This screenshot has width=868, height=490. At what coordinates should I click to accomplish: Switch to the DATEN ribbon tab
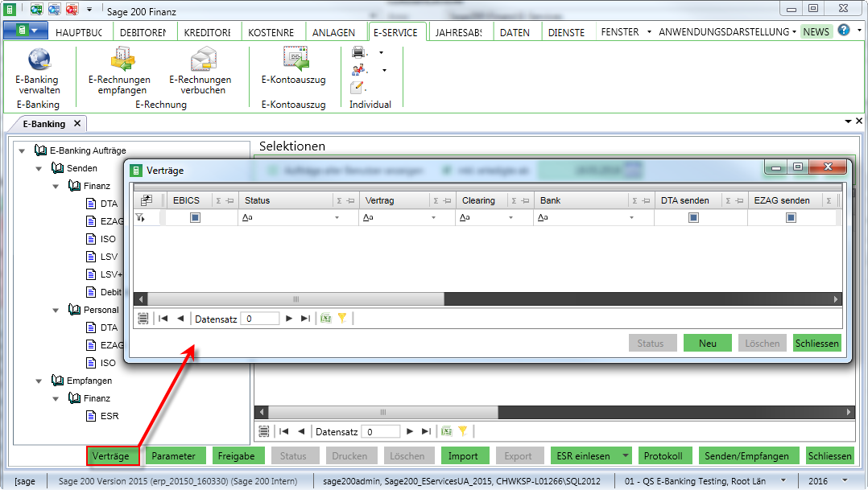coord(515,32)
